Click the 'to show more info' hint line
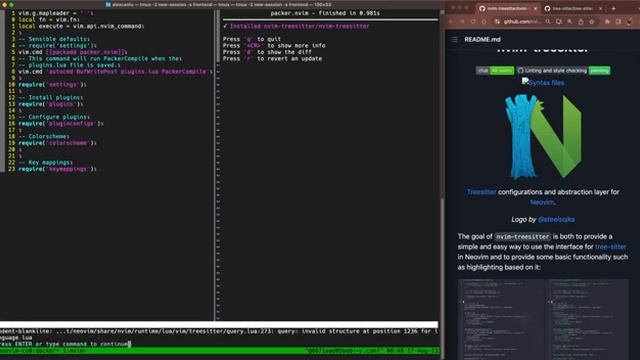 pyautogui.click(x=274, y=46)
